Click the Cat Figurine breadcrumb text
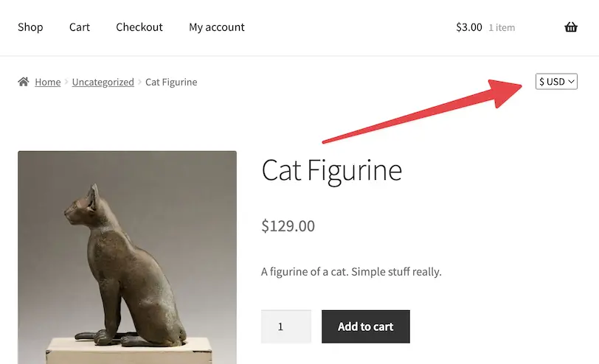 [171, 82]
